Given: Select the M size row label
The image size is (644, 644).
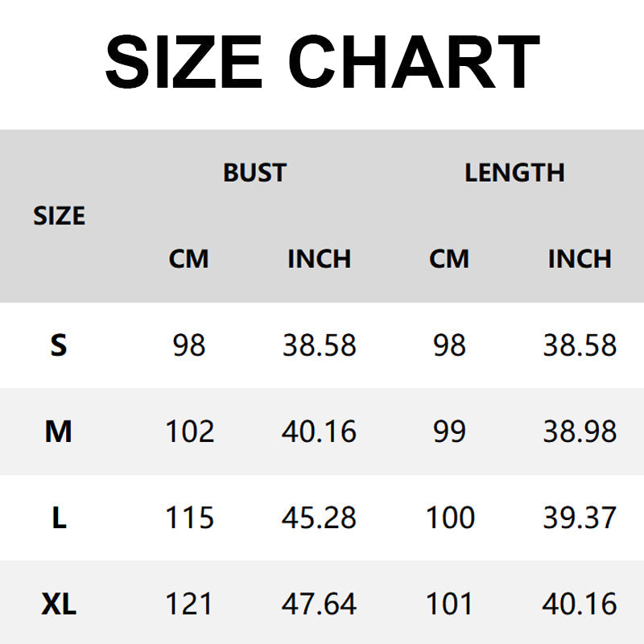Looking at the screenshot, I should 59,432.
